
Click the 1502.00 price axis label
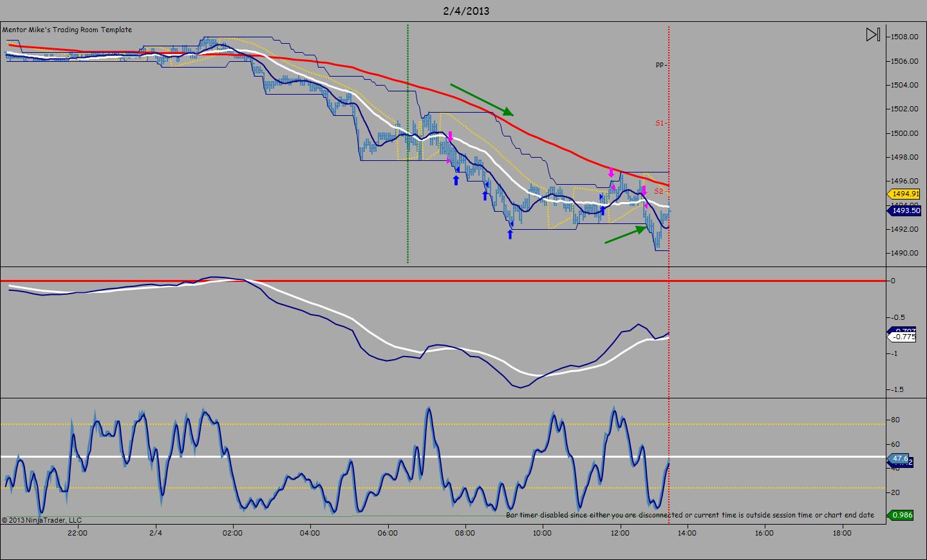point(904,109)
